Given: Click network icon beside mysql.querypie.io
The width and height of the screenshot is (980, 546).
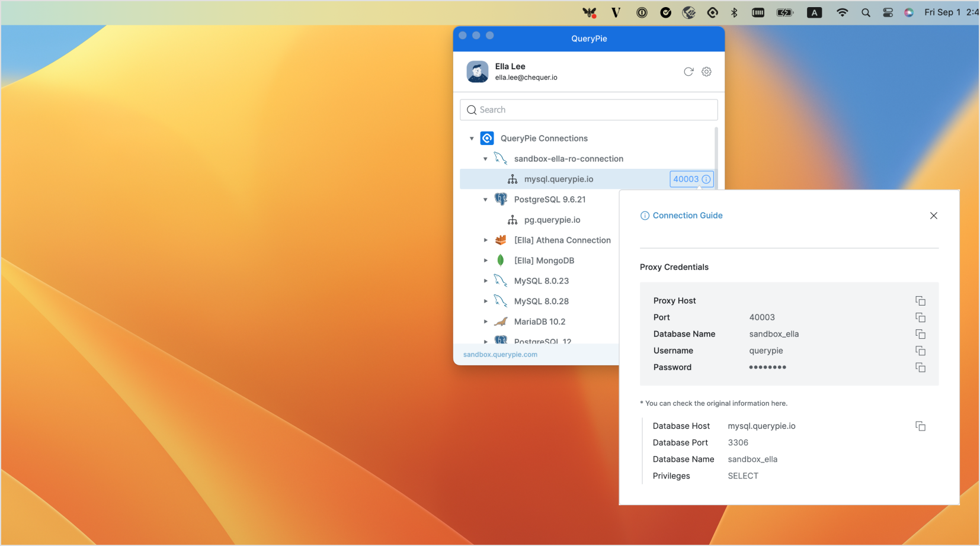Looking at the screenshot, I should point(513,179).
